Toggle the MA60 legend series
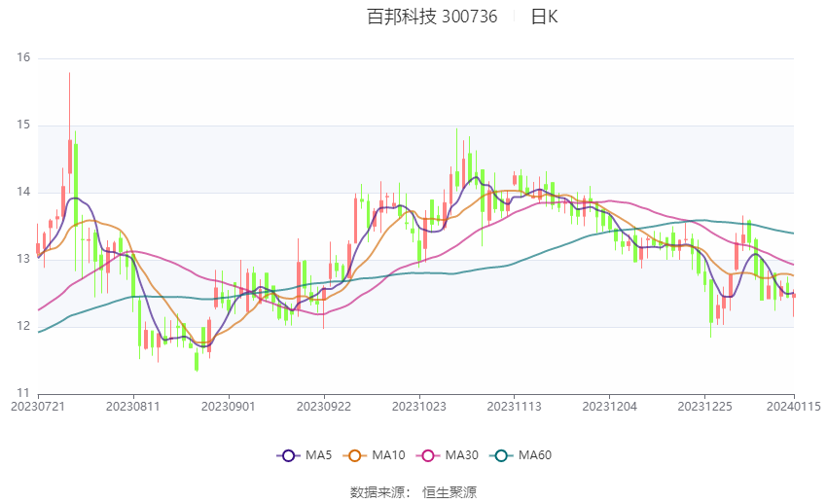 [x=521, y=455]
